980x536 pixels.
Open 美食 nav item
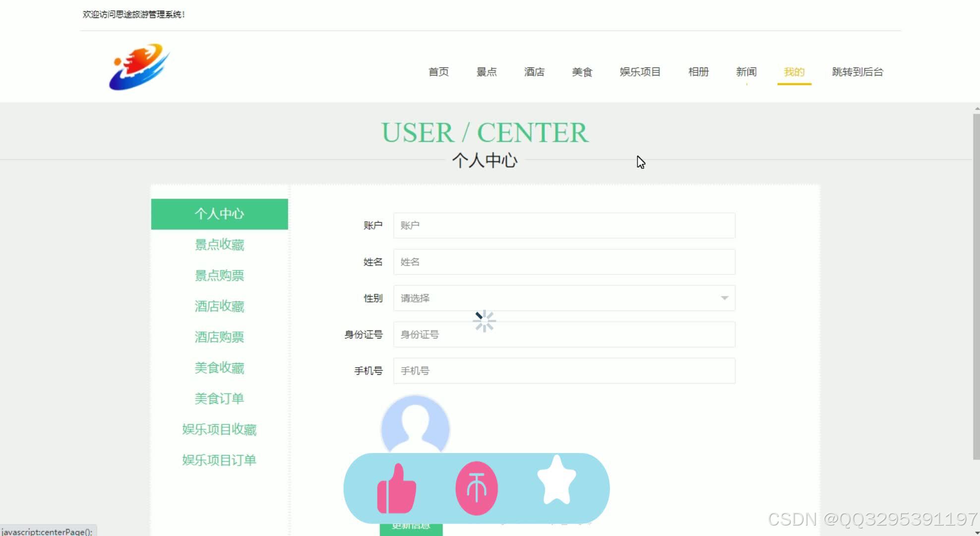[582, 72]
